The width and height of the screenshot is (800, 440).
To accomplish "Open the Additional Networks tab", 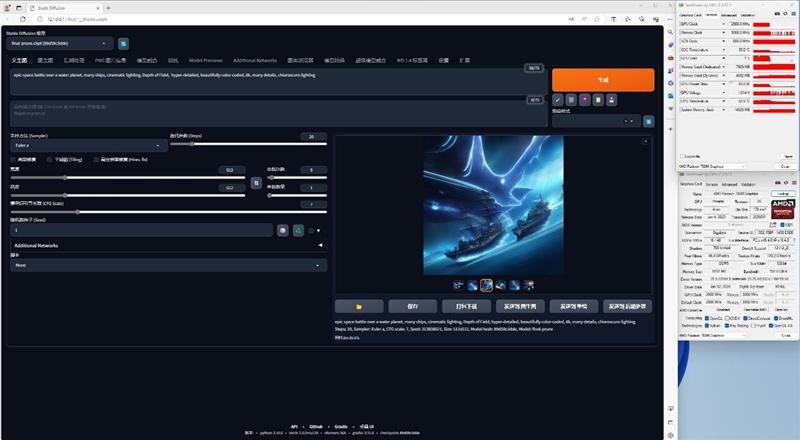I will point(254,60).
